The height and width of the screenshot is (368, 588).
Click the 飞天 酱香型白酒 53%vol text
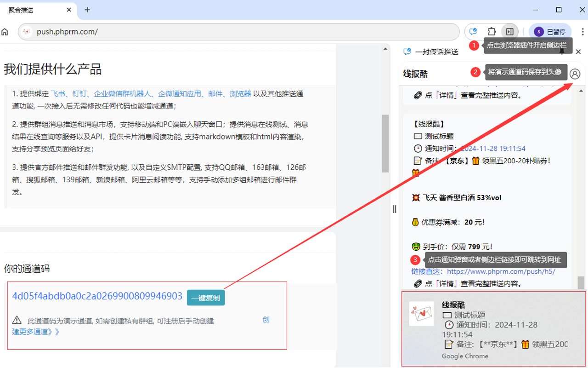(x=457, y=198)
